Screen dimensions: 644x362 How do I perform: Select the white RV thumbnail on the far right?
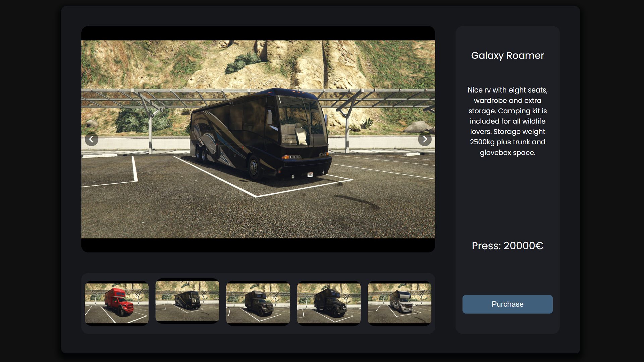[399, 303]
